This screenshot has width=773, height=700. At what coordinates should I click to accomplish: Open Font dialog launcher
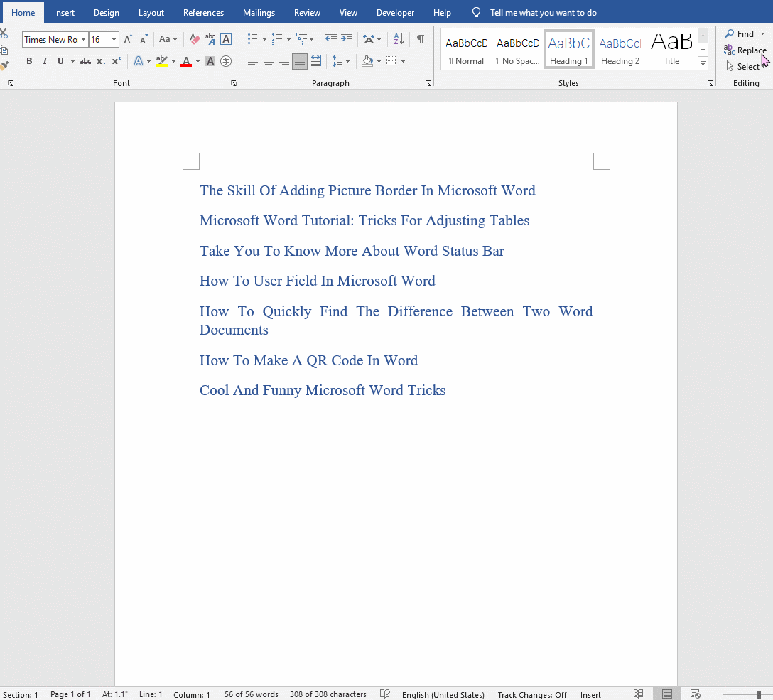(x=234, y=83)
